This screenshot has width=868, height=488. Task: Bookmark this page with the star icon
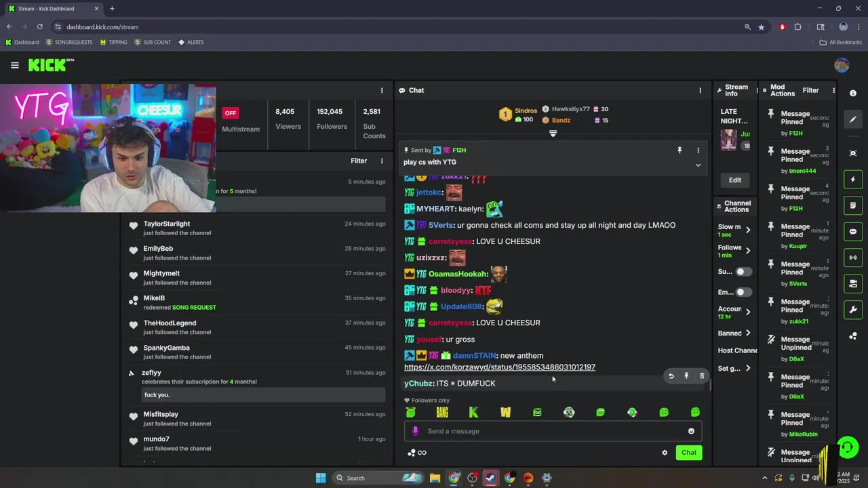coord(762,27)
